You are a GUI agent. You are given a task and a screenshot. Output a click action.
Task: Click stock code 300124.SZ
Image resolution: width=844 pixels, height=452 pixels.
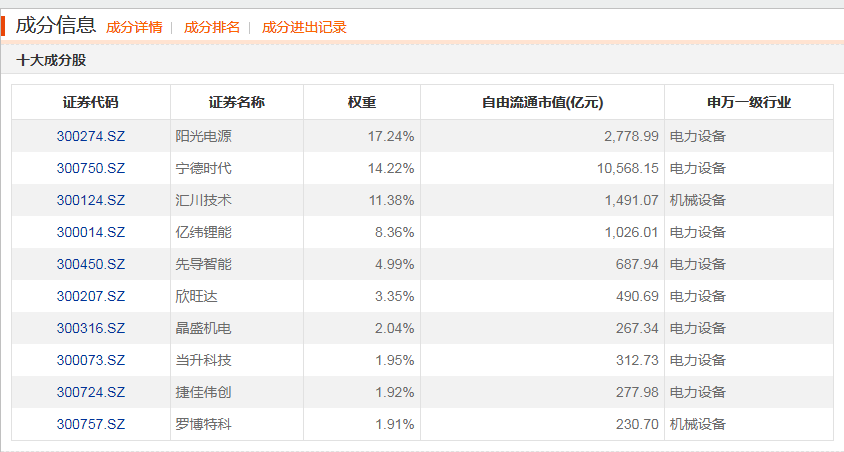point(90,200)
